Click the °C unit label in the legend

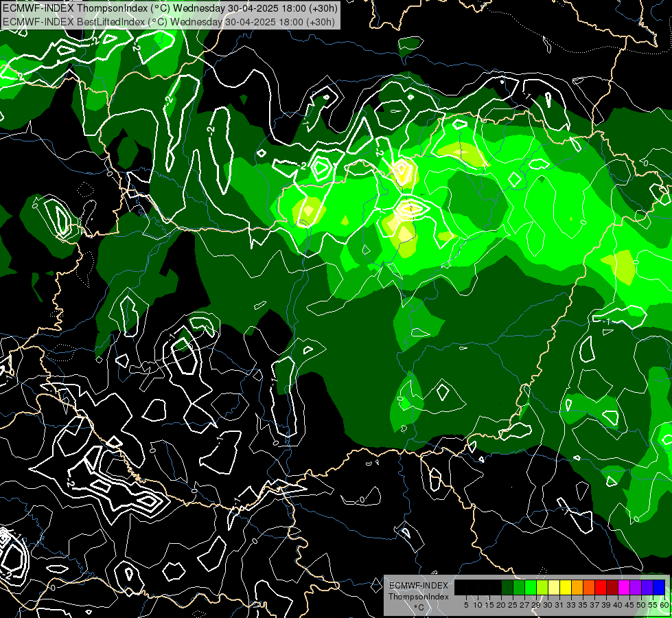click(419, 607)
